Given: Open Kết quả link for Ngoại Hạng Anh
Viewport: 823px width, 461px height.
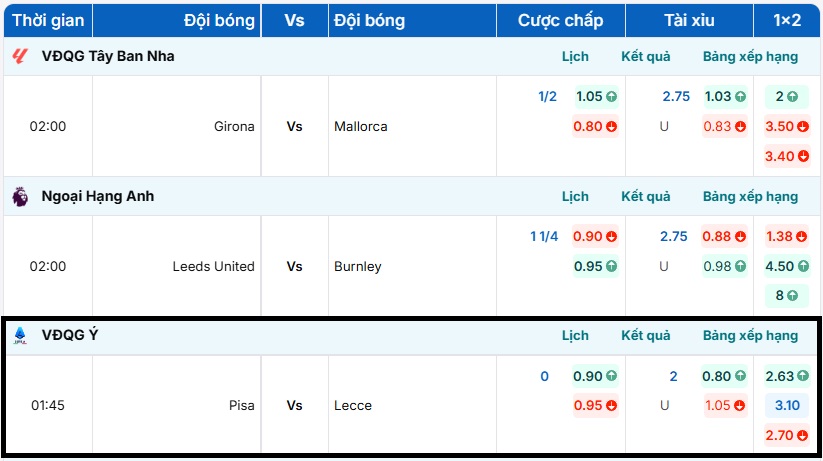Looking at the screenshot, I should [x=646, y=196].
